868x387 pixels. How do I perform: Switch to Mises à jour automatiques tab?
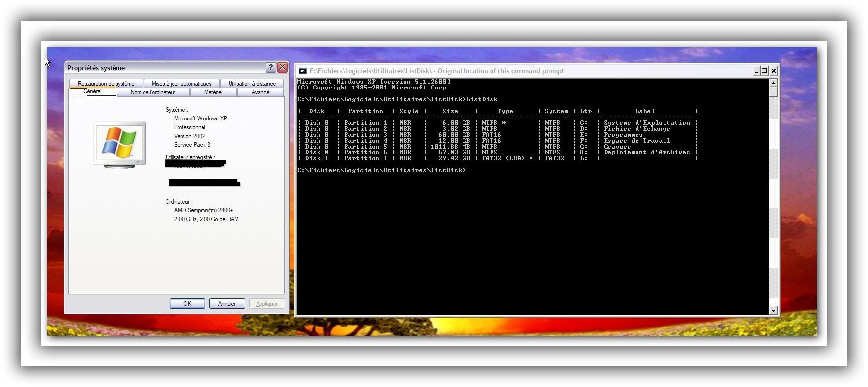coord(181,84)
